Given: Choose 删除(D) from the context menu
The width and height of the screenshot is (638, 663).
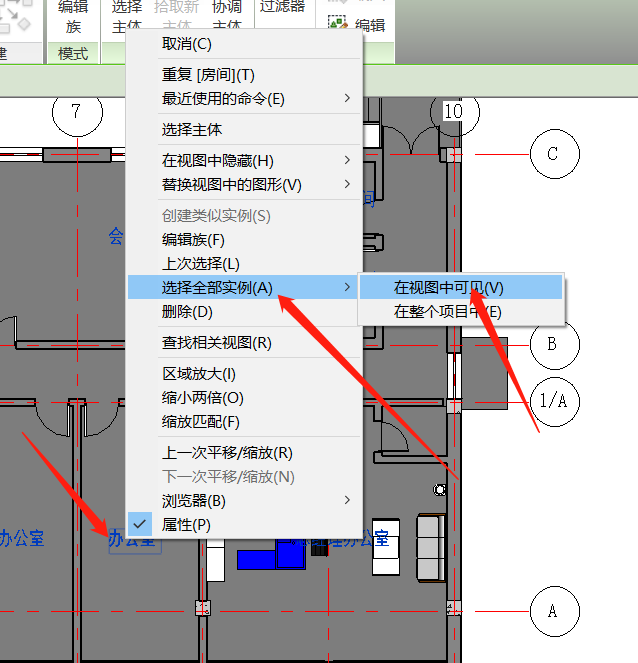Looking at the screenshot, I should click(x=187, y=311).
